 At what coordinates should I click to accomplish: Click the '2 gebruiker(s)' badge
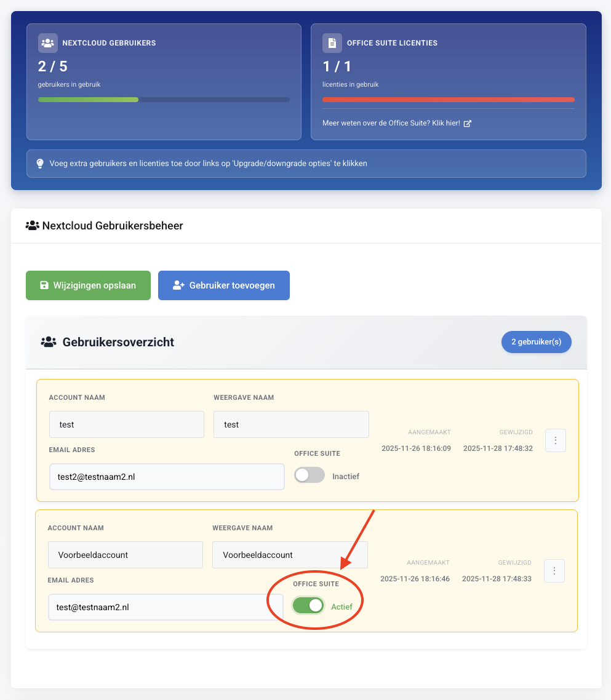[537, 342]
